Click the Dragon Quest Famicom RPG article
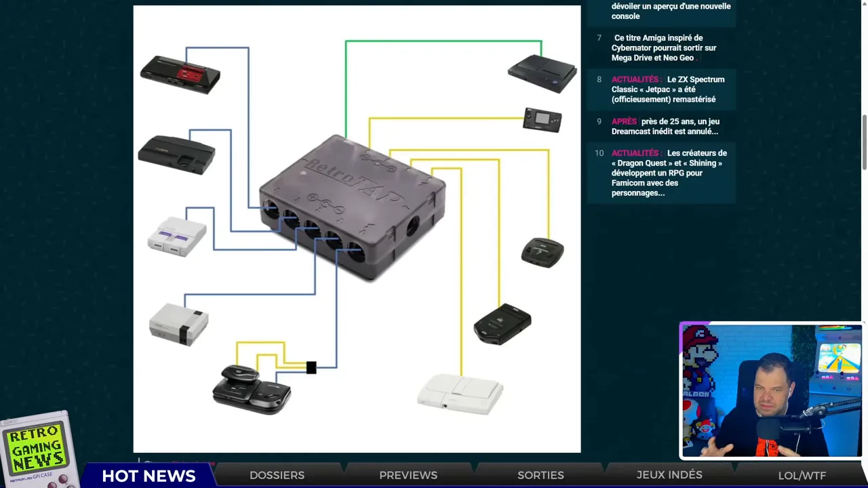 pyautogui.click(x=667, y=172)
